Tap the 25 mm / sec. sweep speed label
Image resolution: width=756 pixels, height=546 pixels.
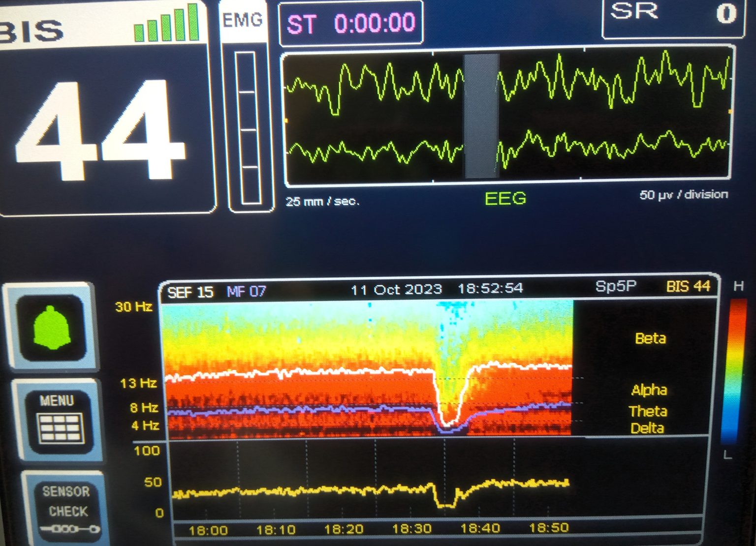[x=323, y=201]
